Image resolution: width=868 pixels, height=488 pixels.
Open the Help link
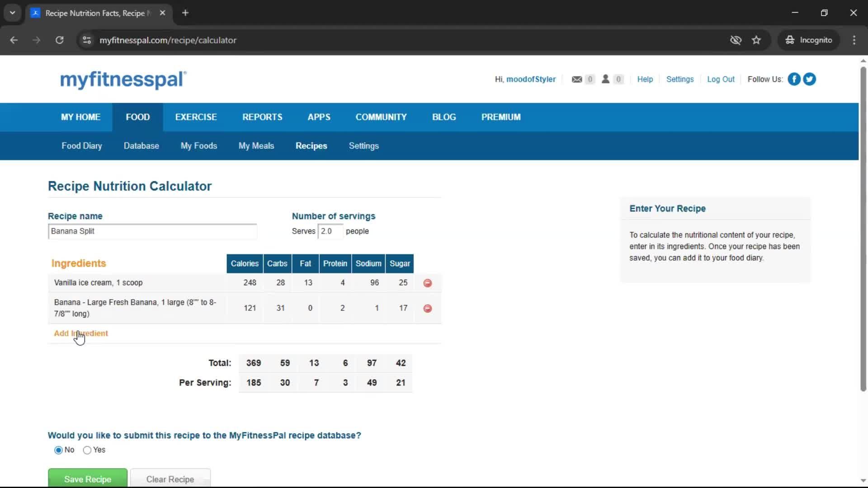pos(645,79)
